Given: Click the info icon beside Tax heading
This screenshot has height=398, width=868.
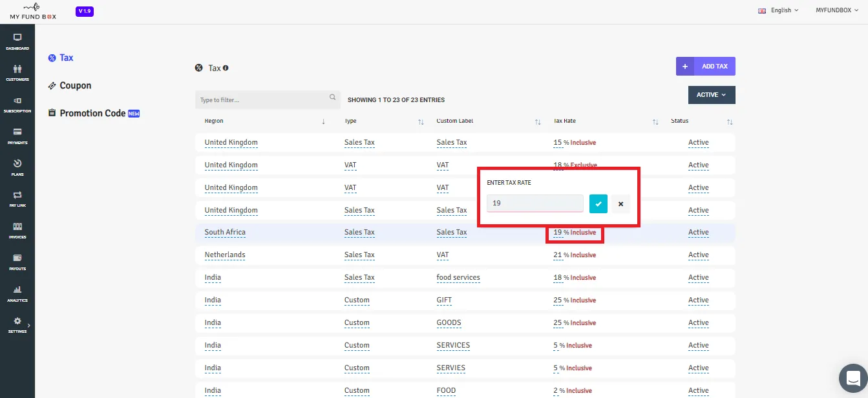Looking at the screenshot, I should (226, 68).
